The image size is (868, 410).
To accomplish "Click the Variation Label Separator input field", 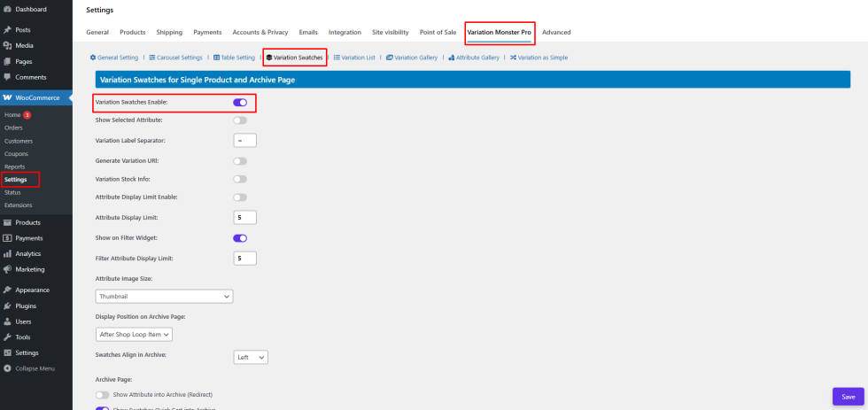I will coord(244,141).
